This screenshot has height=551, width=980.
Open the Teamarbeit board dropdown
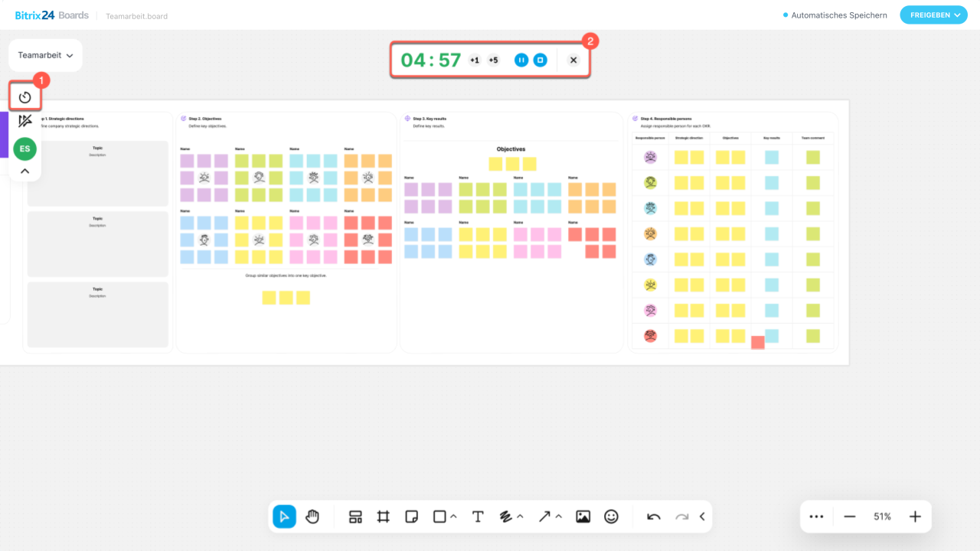point(45,55)
